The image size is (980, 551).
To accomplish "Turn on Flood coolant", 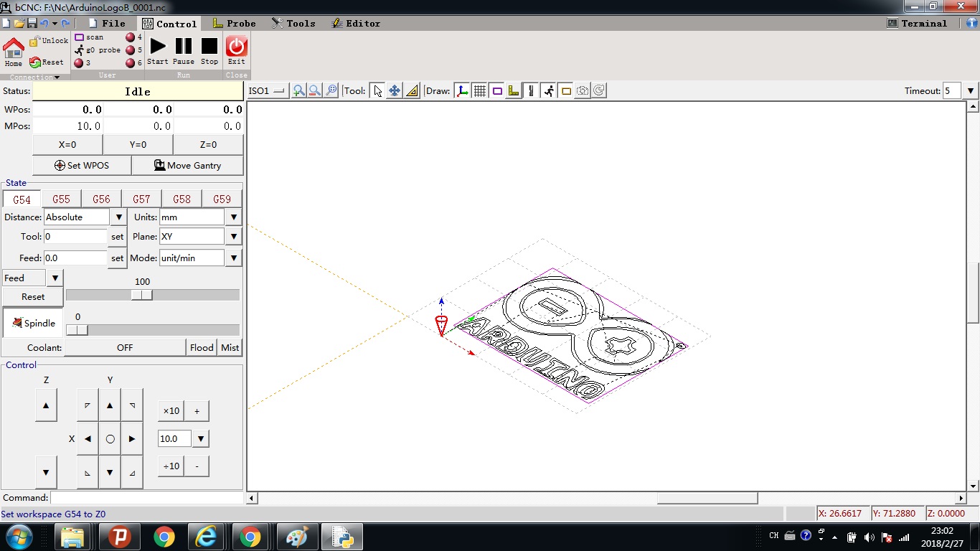I will click(x=202, y=347).
